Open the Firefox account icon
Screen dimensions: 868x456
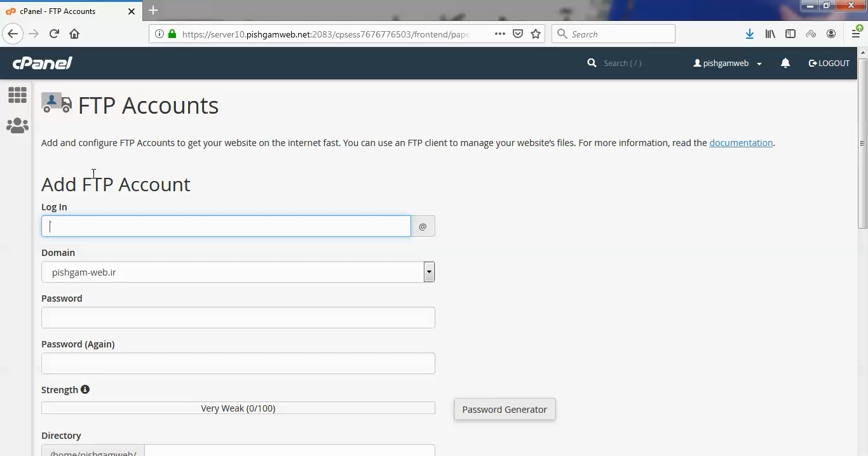pos(831,34)
